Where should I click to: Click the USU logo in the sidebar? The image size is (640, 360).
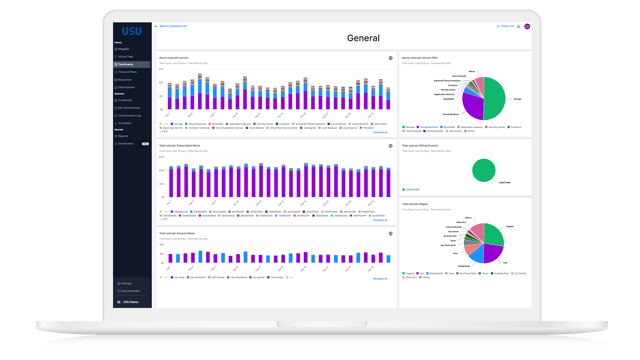131,31
